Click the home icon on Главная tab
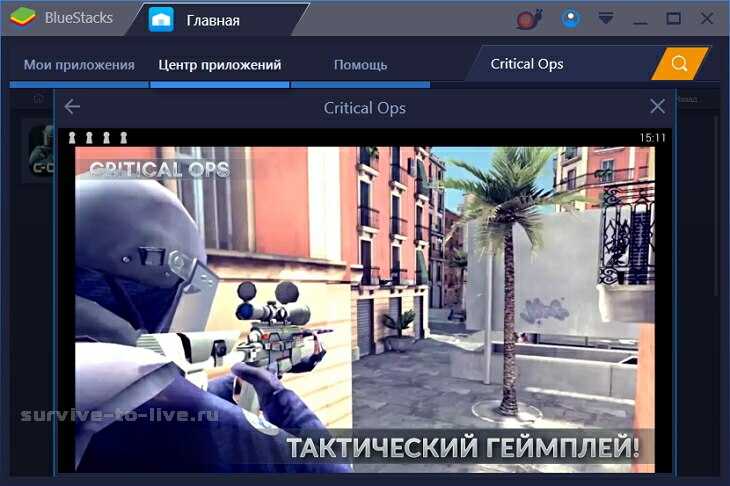The image size is (730, 486). (x=161, y=19)
